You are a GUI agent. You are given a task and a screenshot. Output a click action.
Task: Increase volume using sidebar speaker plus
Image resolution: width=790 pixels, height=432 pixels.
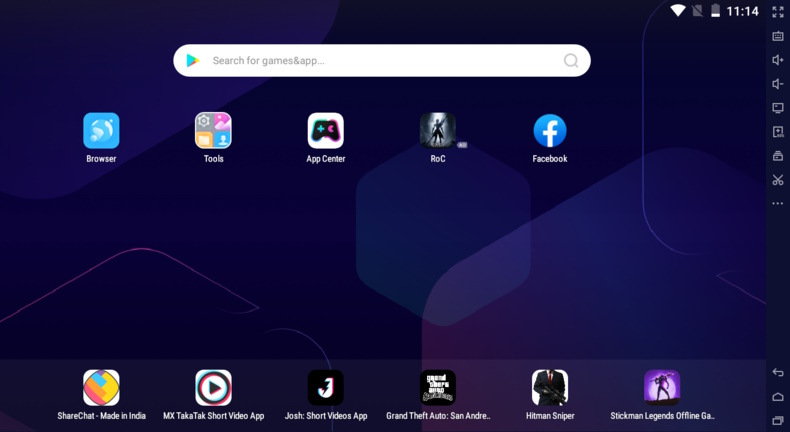tap(778, 60)
